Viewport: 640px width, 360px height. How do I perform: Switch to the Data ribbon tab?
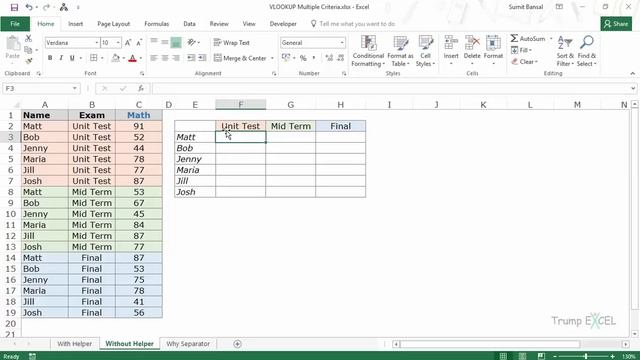pyautogui.click(x=189, y=24)
